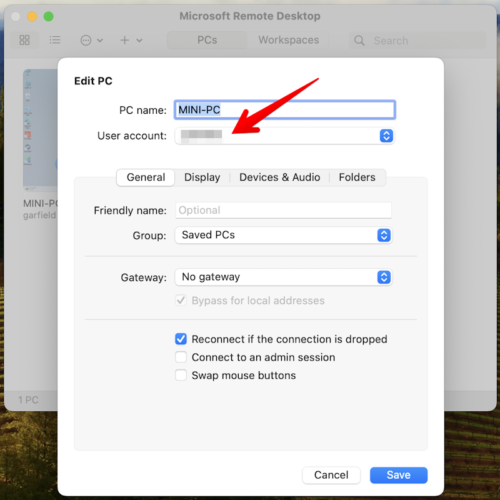500x500 pixels.
Task: Open the plus Add menu in toolbar
Action: [x=131, y=40]
